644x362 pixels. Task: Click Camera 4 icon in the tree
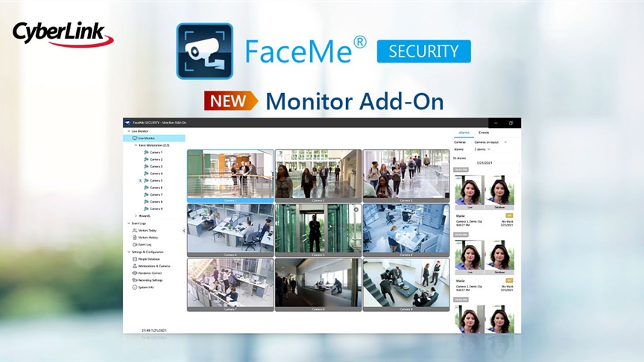146,174
